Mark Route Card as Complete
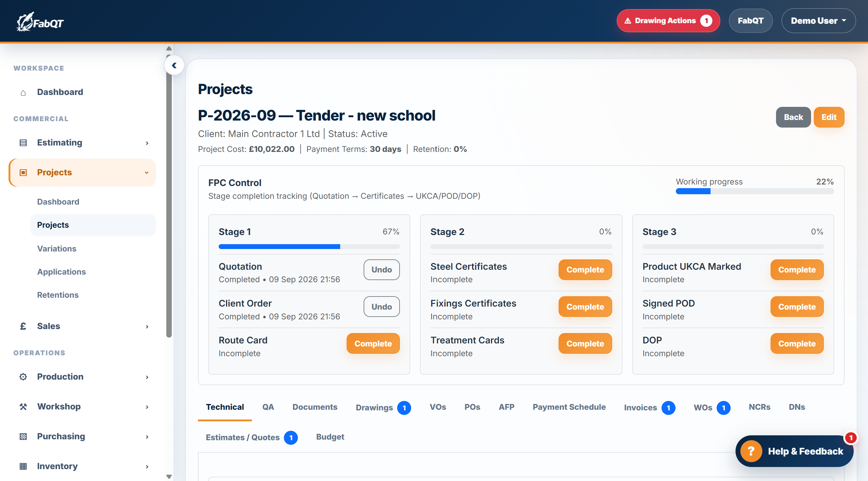868x481 pixels. click(373, 343)
